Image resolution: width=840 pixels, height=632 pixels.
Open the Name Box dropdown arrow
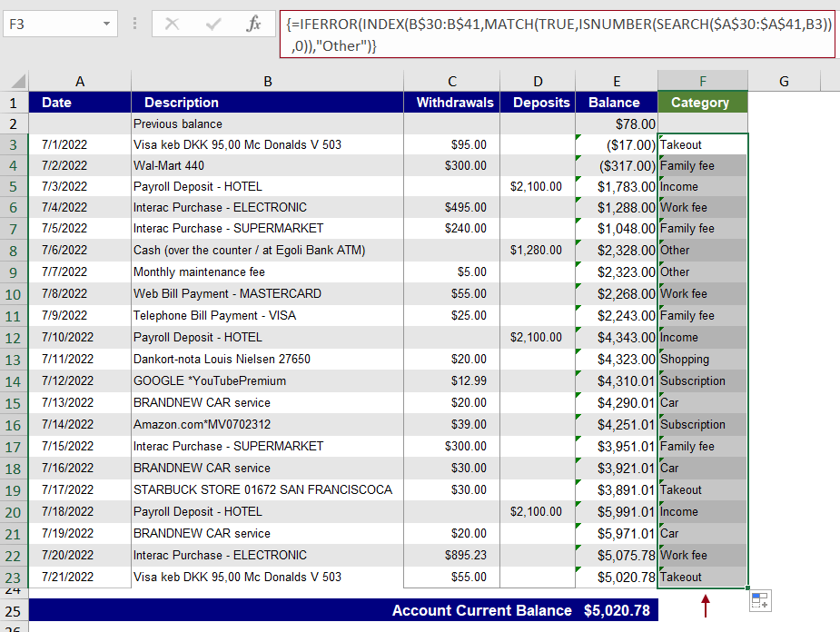106,25
